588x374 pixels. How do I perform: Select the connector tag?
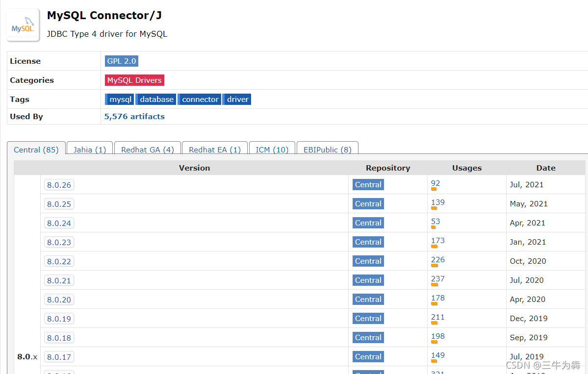200,100
